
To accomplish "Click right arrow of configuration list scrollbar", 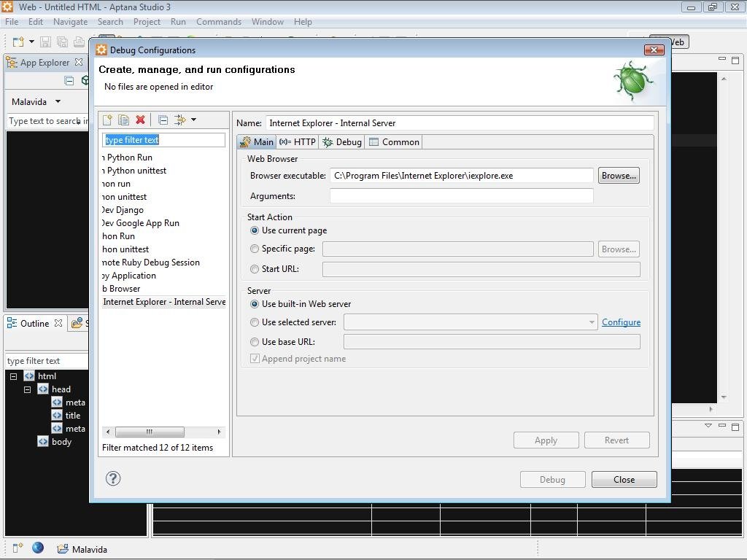I will [219, 432].
